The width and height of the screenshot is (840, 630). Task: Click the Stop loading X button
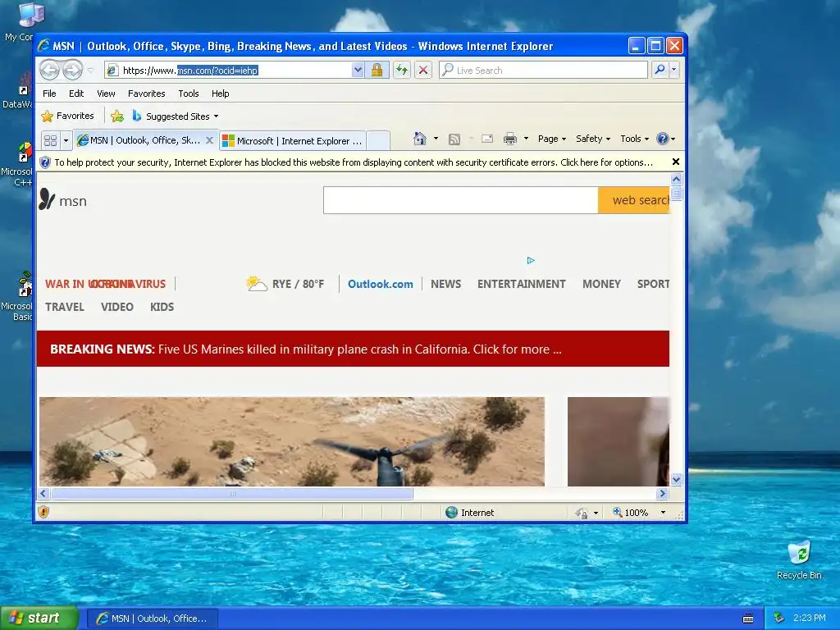point(423,71)
